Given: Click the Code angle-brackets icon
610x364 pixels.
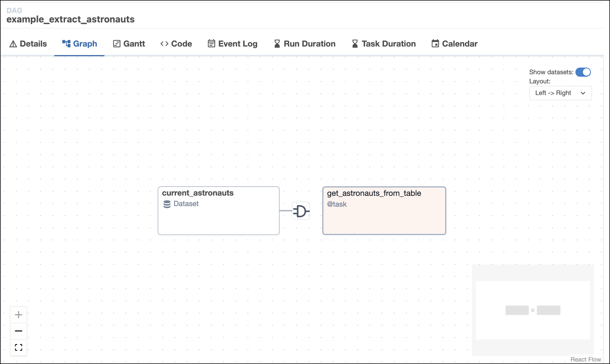Looking at the screenshot, I should pyautogui.click(x=164, y=43).
